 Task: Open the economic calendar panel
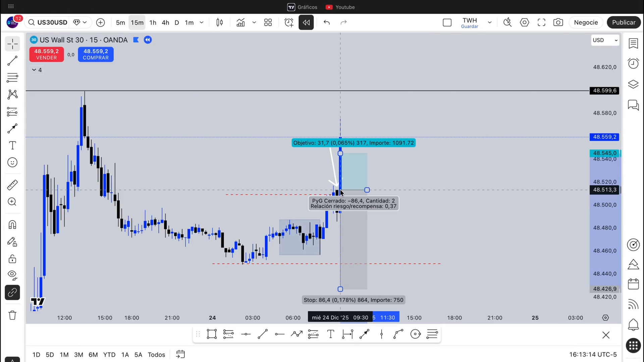tap(633, 284)
